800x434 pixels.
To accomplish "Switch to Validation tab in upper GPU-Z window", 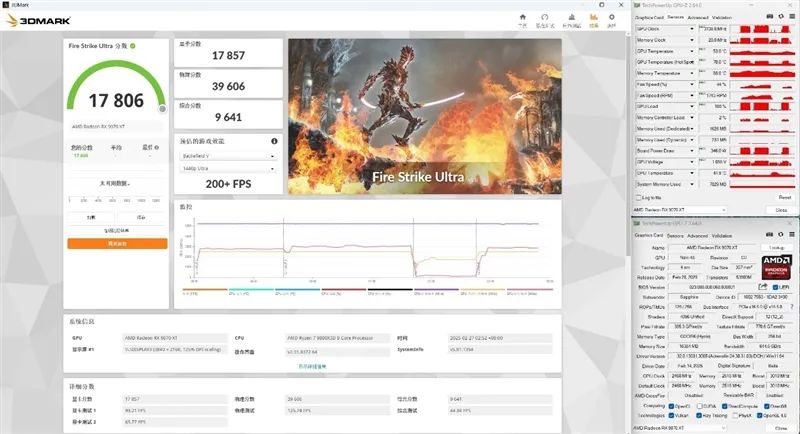I will [x=722, y=17].
